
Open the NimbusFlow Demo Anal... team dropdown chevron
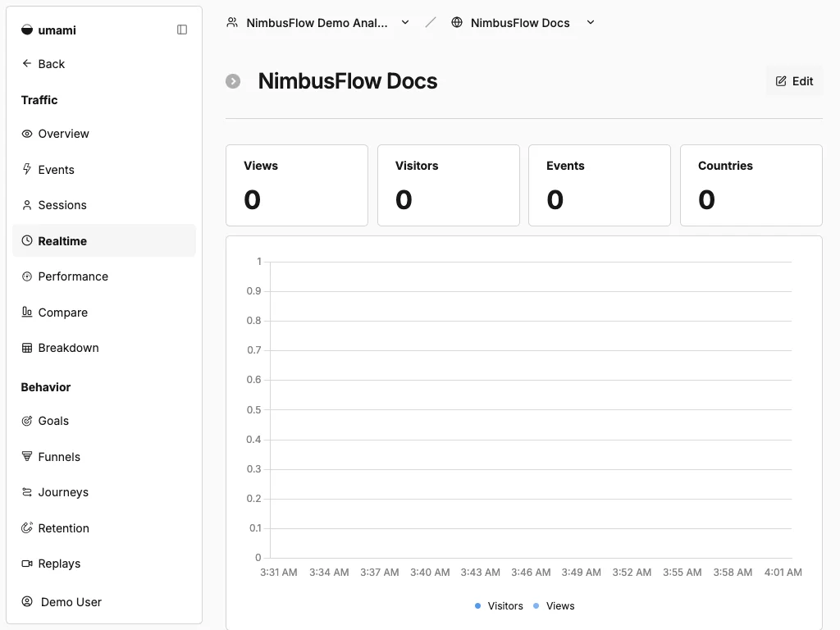pos(405,22)
